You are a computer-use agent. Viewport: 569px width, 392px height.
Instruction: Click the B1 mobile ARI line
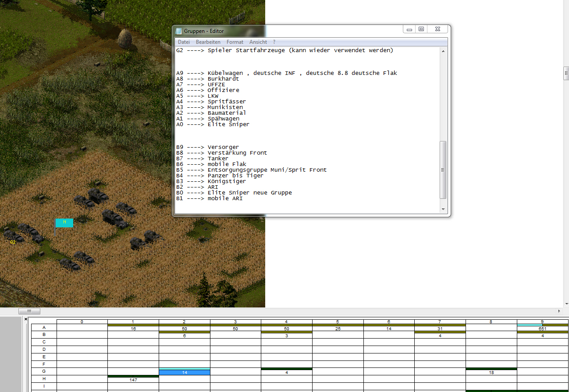click(x=210, y=198)
